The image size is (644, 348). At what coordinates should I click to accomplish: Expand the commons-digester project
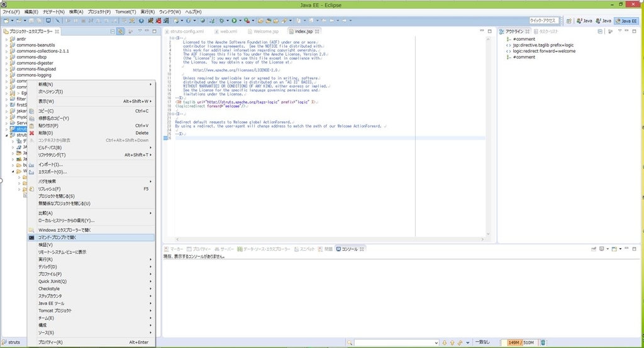pos(6,63)
